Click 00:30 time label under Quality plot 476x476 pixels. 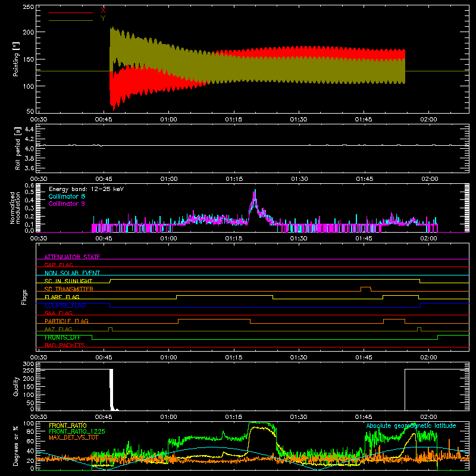(39, 417)
